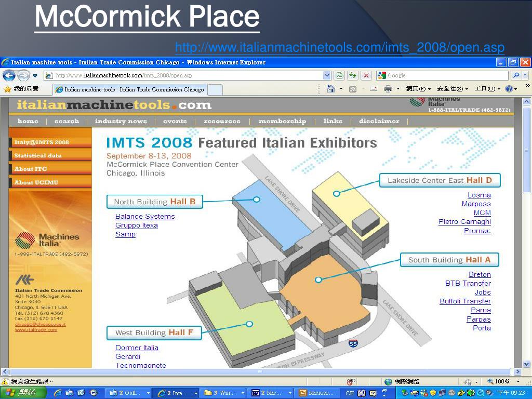Click the horizontal scrollbar right arrow
532x399 pixels.
(517, 371)
